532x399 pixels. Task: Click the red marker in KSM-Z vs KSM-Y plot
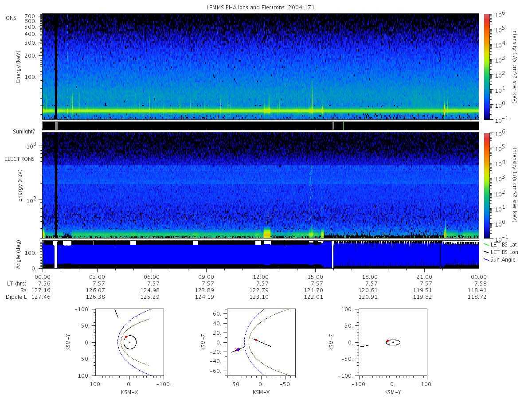point(387,340)
